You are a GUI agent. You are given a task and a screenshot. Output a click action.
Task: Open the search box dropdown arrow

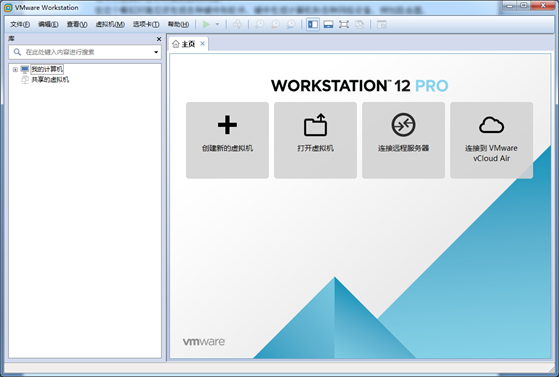pyautogui.click(x=156, y=52)
